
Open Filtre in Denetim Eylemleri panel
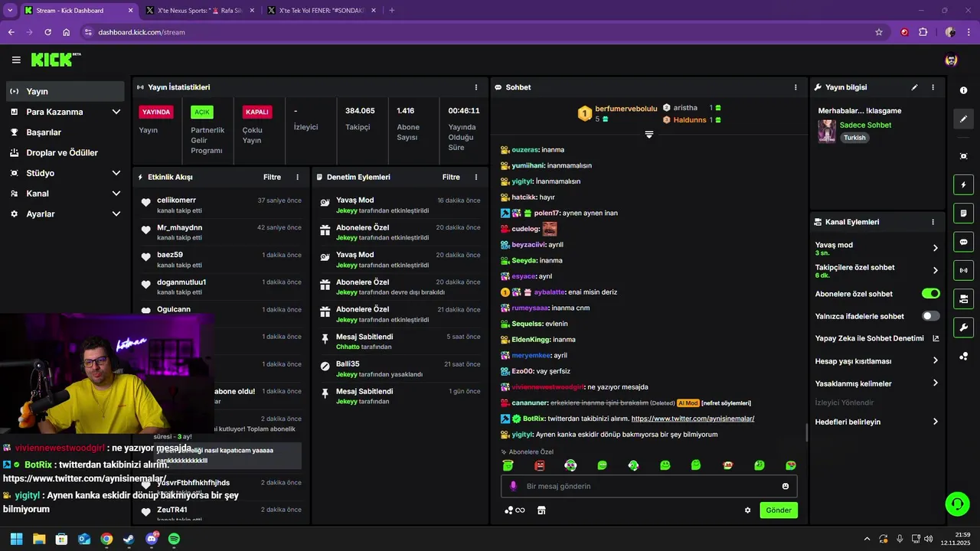(x=451, y=177)
